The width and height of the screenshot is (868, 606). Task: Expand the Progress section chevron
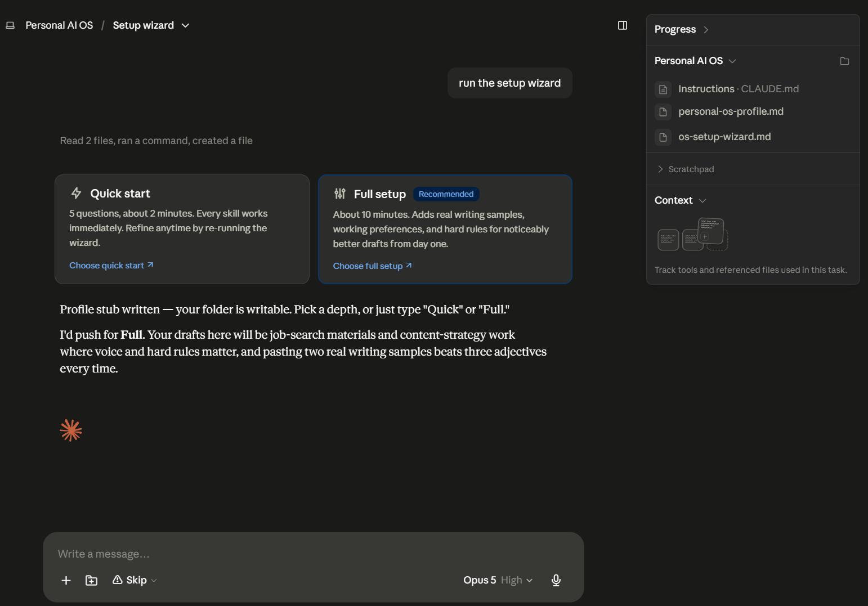[x=706, y=30]
